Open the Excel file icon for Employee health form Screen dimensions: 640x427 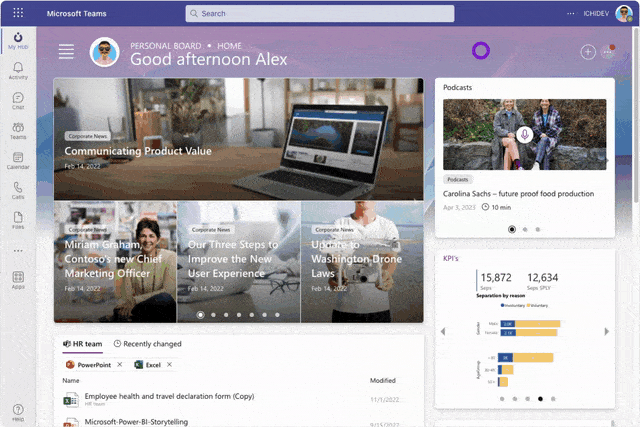click(x=71, y=400)
